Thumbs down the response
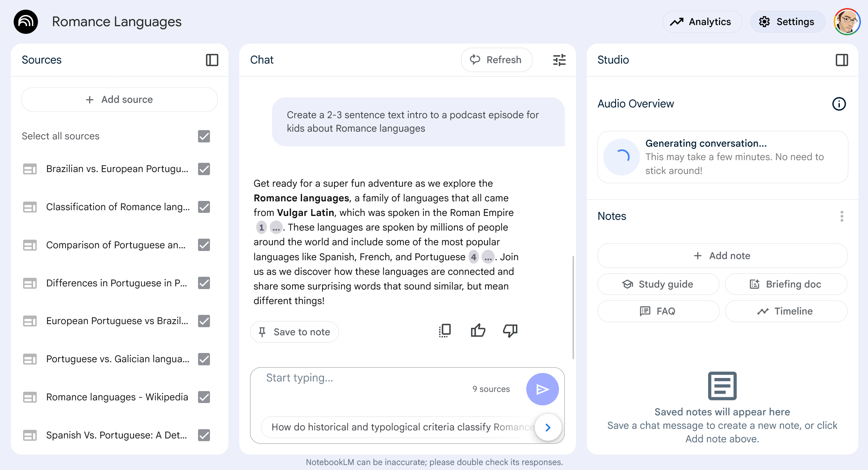Image resolution: width=868 pixels, height=470 pixels. coord(510,331)
